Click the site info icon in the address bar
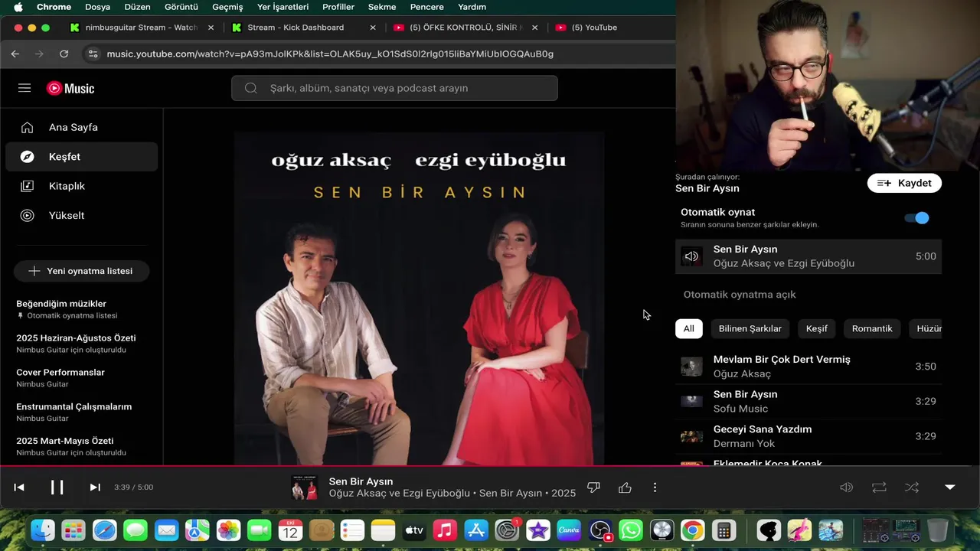 93,54
